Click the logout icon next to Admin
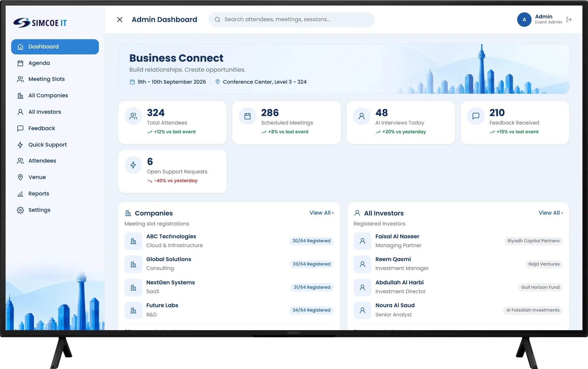Screen dimensions: 588x369 click(x=569, y=20)
